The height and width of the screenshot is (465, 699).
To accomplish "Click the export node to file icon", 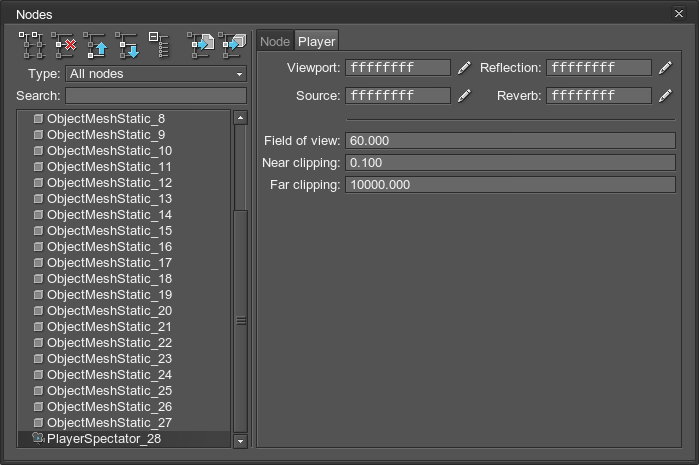I will pos(201,44).
